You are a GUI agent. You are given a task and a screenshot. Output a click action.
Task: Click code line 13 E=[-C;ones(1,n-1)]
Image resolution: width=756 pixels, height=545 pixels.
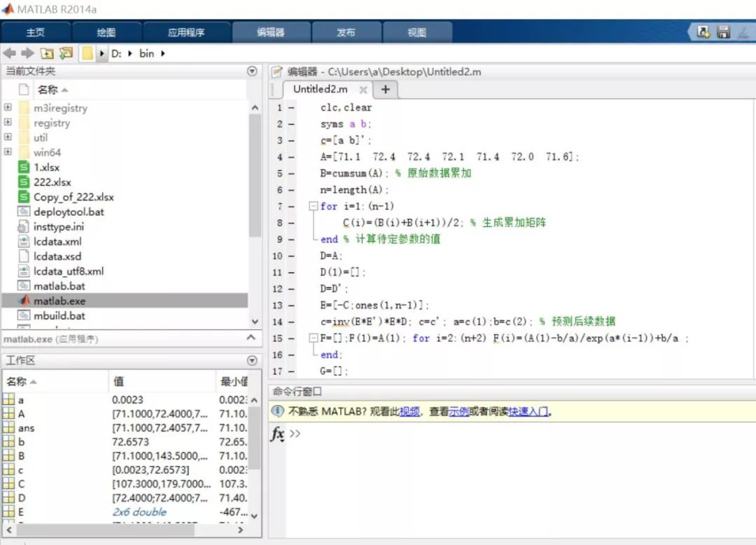tap(374, 305)
